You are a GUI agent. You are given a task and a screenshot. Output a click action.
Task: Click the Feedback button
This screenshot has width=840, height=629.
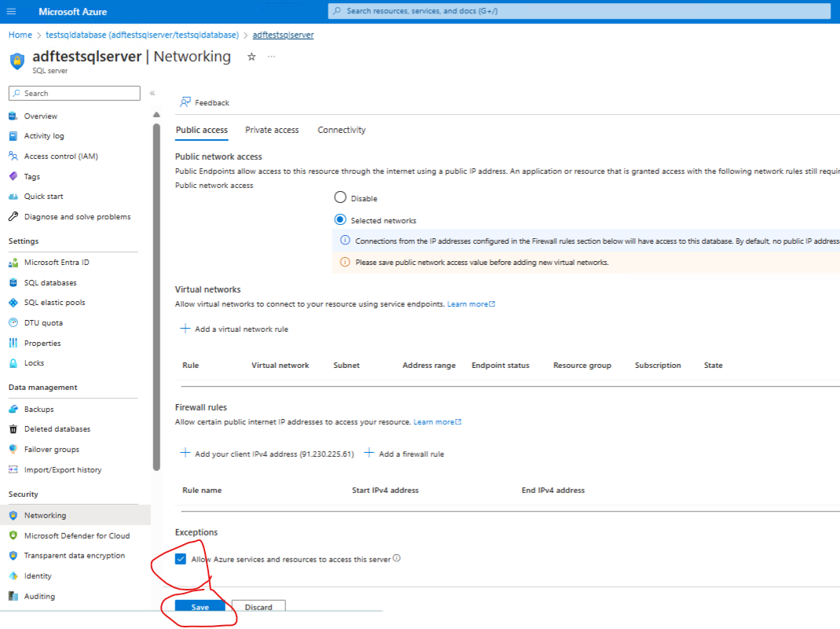tap(204, 102)
